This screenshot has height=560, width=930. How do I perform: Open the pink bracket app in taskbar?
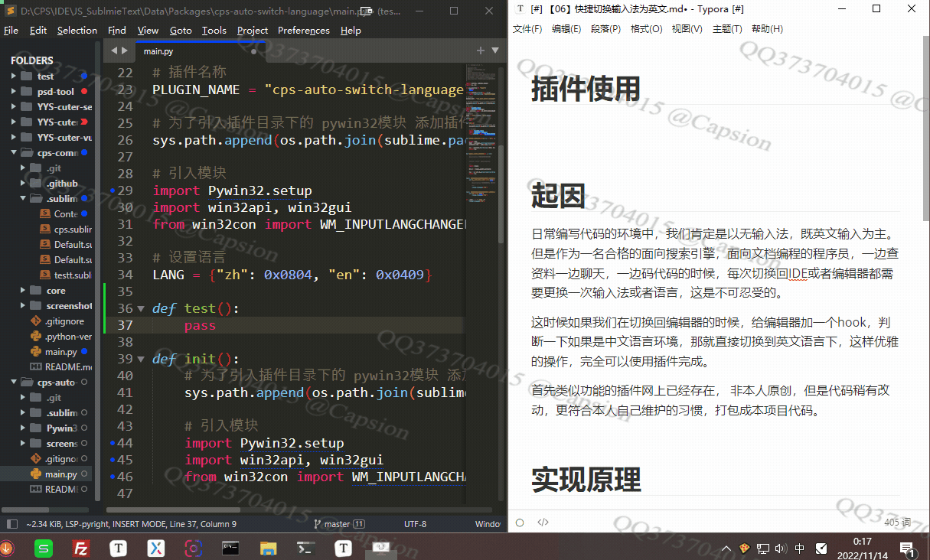pyautogui.click(x=194, y=548)
